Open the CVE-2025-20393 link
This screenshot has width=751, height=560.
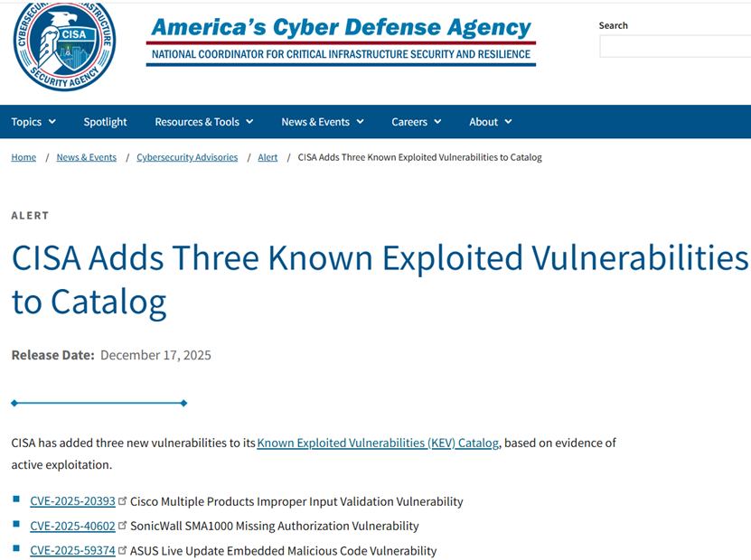click(72, 501)
